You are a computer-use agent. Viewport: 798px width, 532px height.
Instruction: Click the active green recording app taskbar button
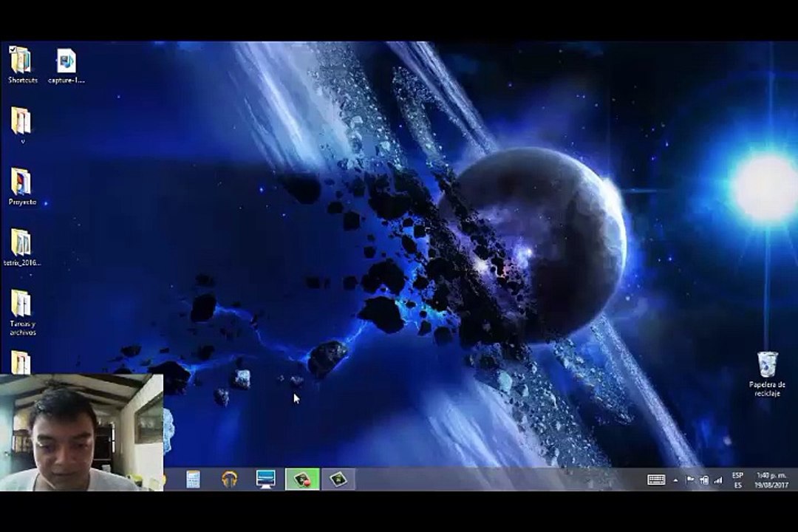(x=302, y=480)
